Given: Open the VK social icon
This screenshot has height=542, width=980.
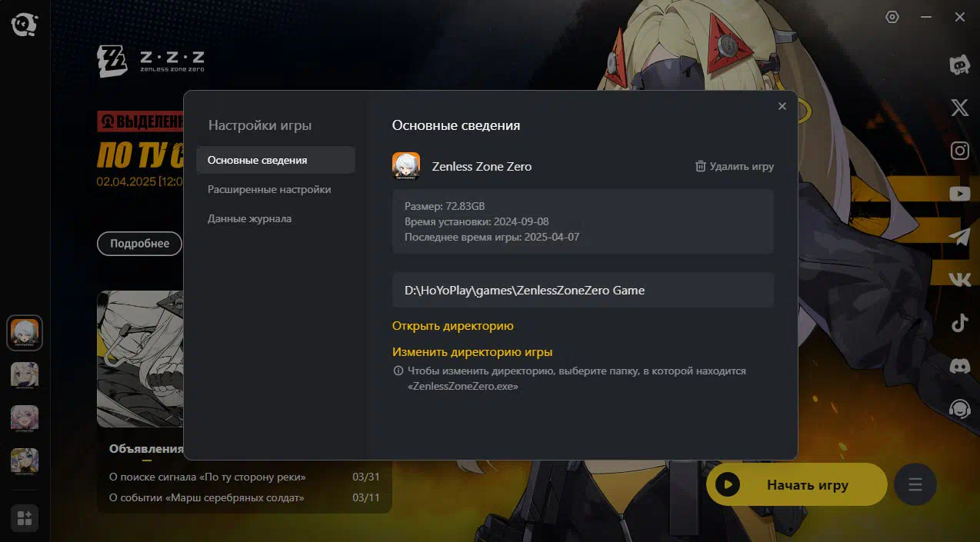Looking at the screenshot, I should click(x=960, y=280).
